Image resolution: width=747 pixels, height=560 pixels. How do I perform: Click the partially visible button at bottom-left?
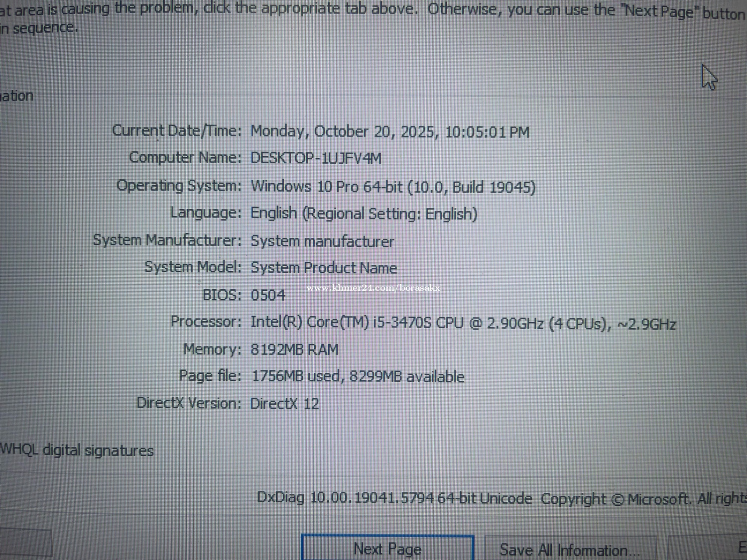25,543
